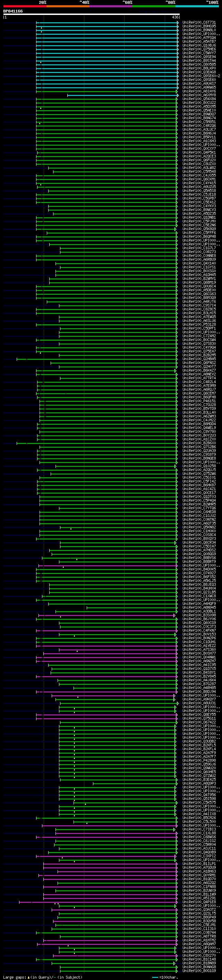Click the label UniRef100_Q4X140

tap(199, 263)
